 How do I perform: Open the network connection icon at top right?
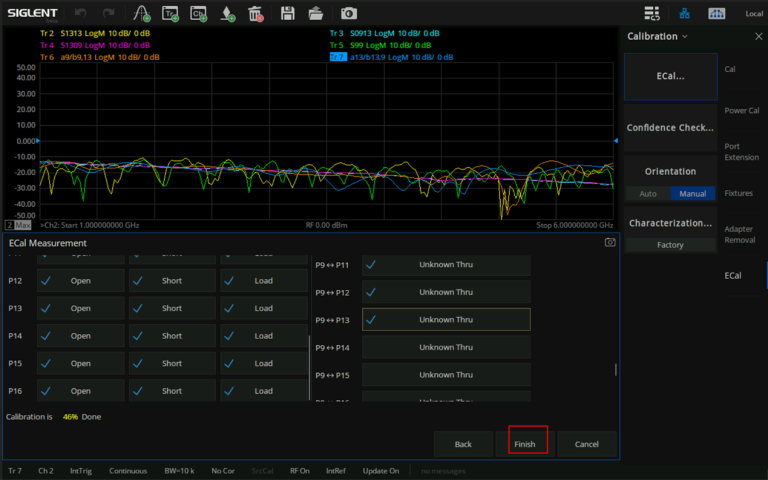[684, 14]
